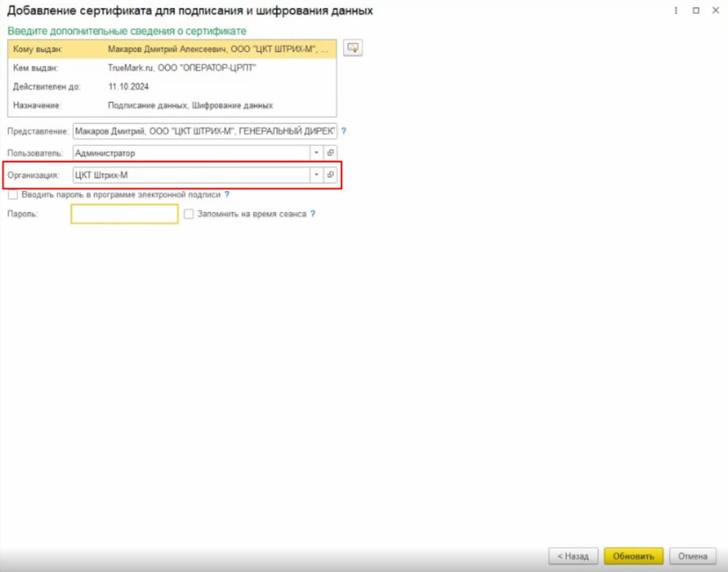The width and height of the screenshot is (728, 572).
Task: Open the Организация record with its open icon
Action: 330,175
